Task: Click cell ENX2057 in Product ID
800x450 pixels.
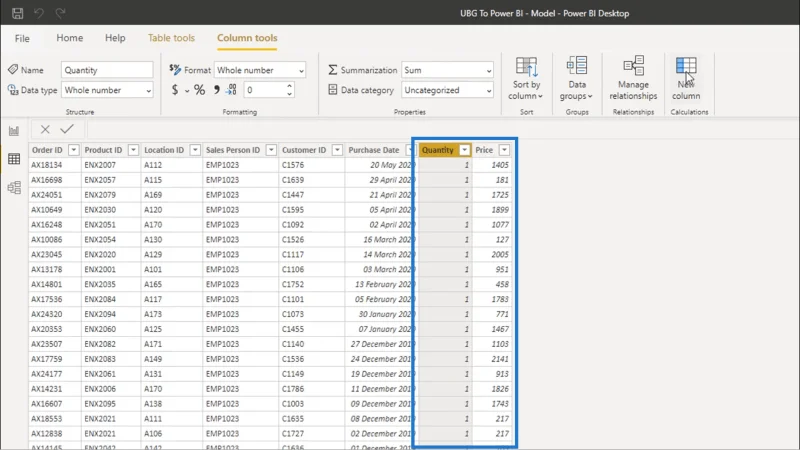Action: [111, 180]
